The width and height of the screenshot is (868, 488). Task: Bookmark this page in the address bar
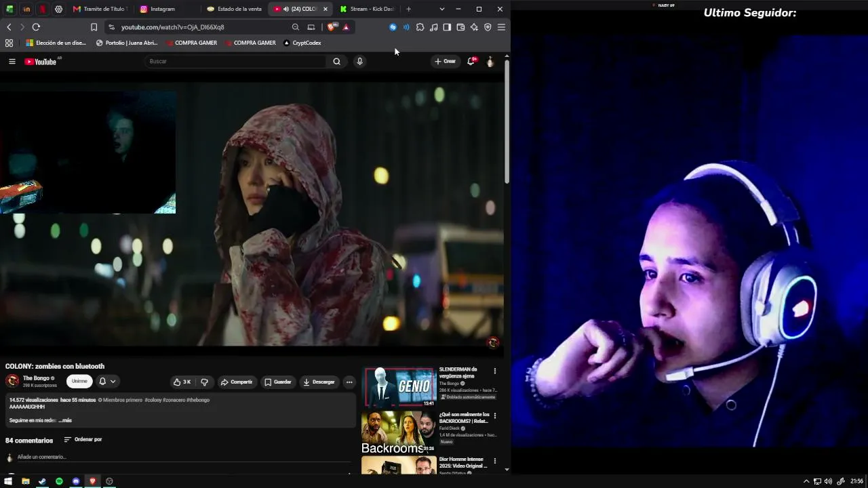click(94, 27)
